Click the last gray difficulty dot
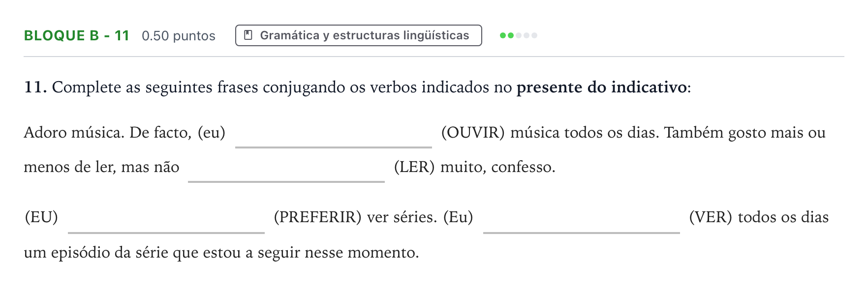Image resolution: width=868 pixels, height=293 pixels. (x=534, y=35)
